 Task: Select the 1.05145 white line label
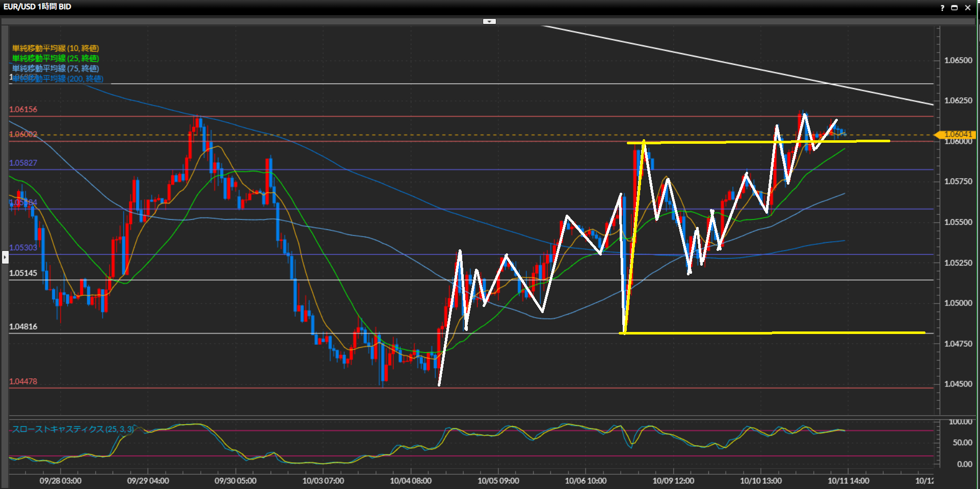click(x=23, y=273)
